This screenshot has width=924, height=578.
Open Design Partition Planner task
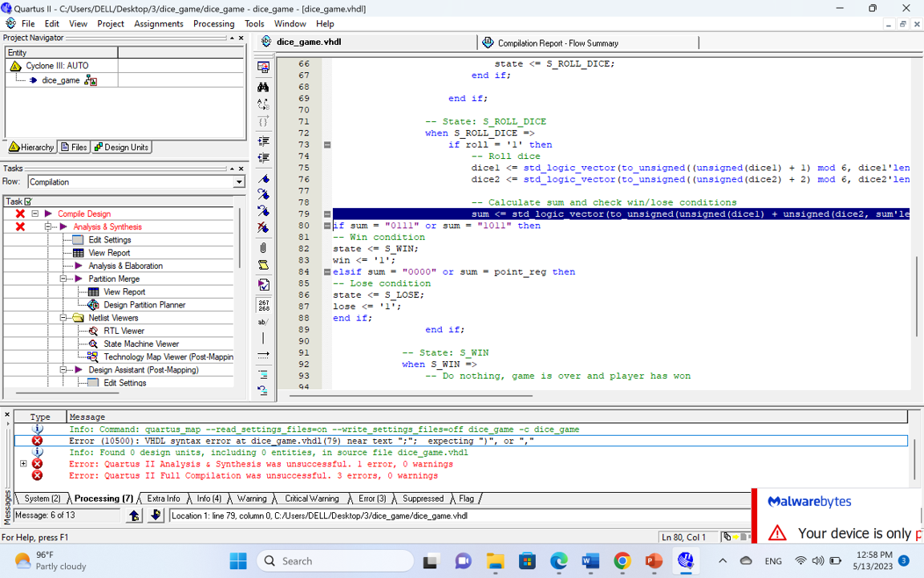[144, 305]
